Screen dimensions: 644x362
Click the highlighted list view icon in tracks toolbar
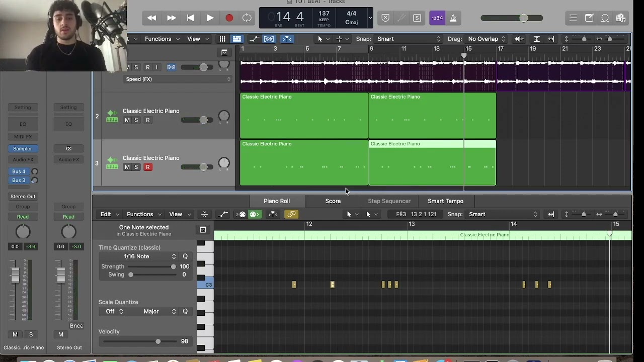pos(236,39)
